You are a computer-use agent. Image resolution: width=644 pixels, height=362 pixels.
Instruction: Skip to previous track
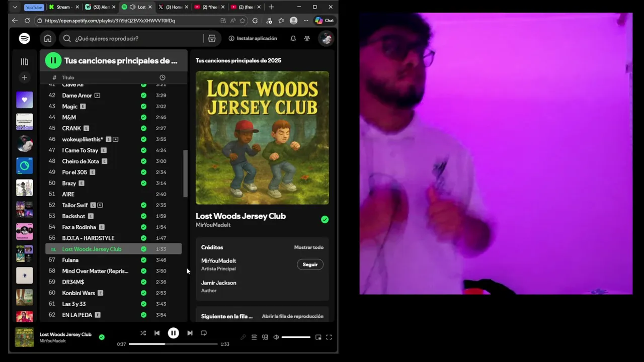point(157,333)
